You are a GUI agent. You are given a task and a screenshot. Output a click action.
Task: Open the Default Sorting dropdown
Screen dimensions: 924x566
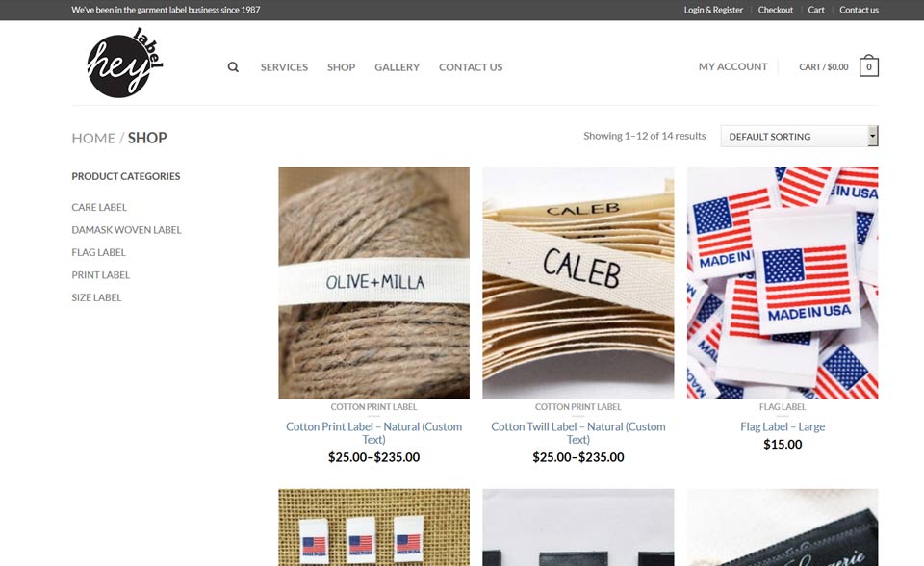click(x=799, y=136)
